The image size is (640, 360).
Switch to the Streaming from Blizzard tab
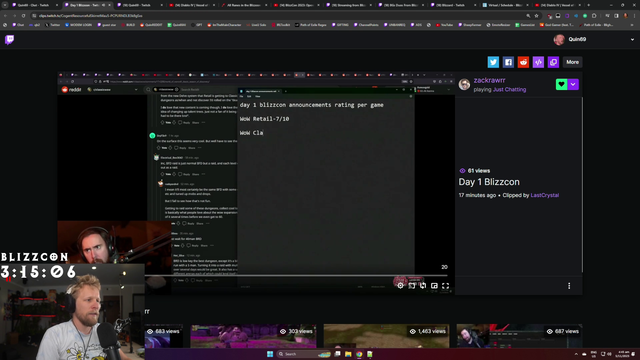349,5
